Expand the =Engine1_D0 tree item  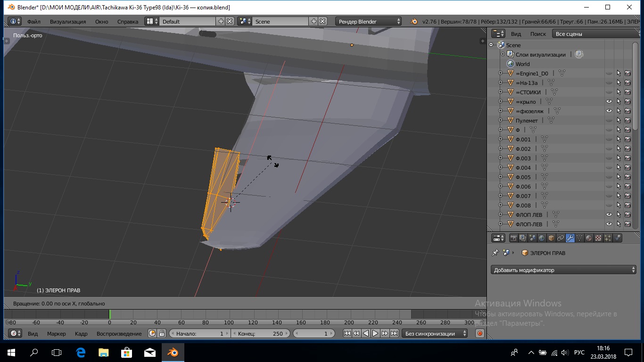(x=501, y=73)
